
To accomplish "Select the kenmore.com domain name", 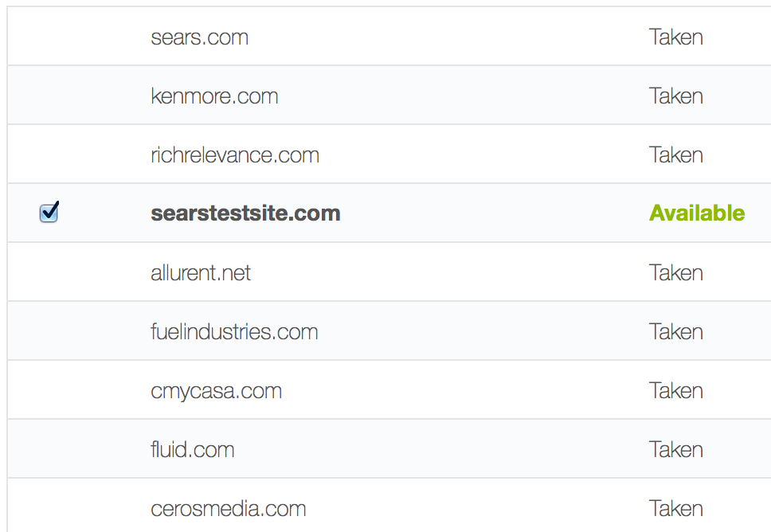I will [214, 96].
